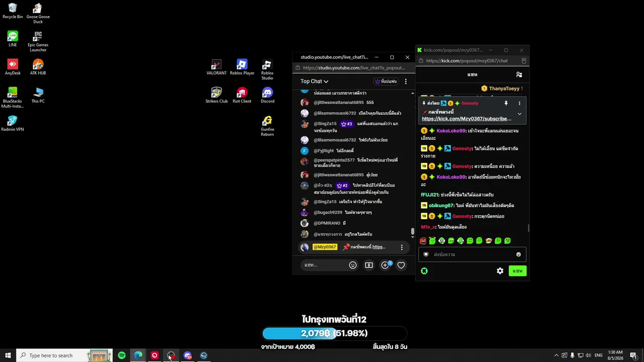Click @FyjRight chat message

[x=355, y=151]
